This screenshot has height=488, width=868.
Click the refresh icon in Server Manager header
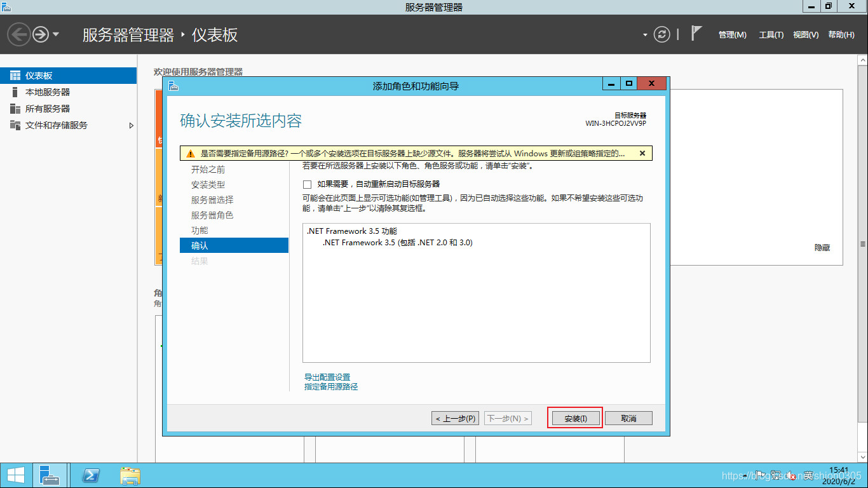662,34
